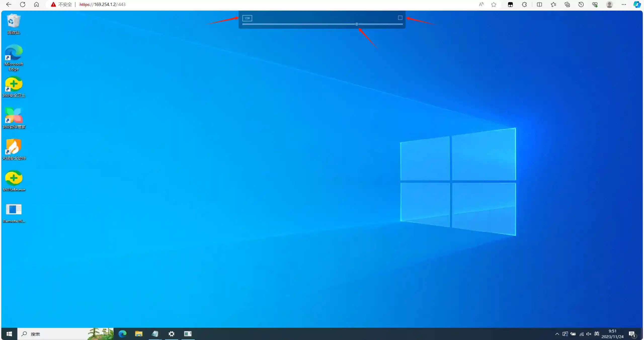Add page to favorites with star button
The width and height of the screenshot is (644, 340).
pyautogui.click(x=493, y=5)
